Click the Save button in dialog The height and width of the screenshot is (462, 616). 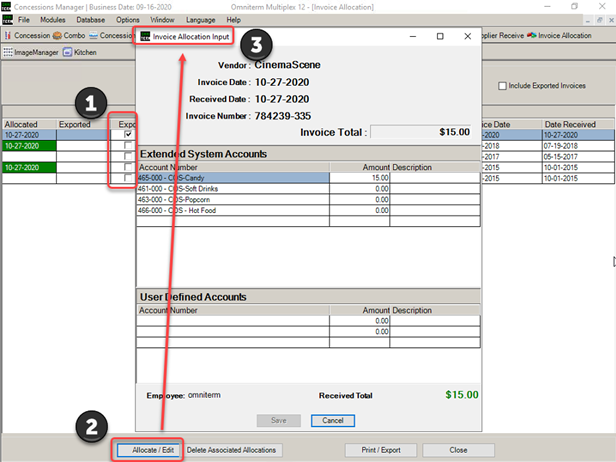[279, 421]
